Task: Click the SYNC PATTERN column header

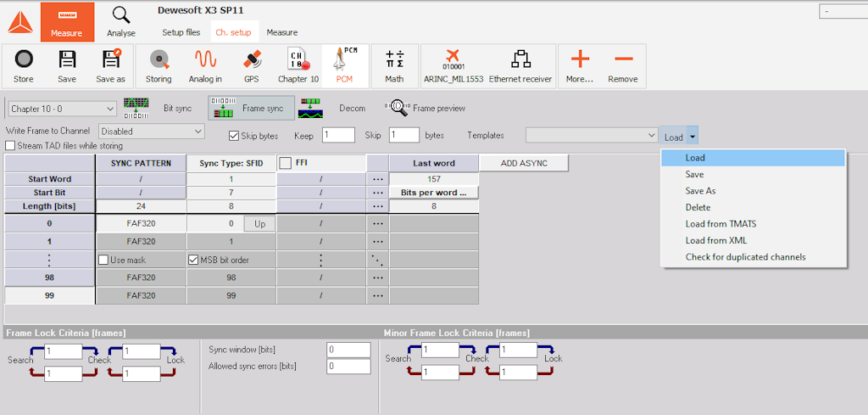Action: (142, 163)
